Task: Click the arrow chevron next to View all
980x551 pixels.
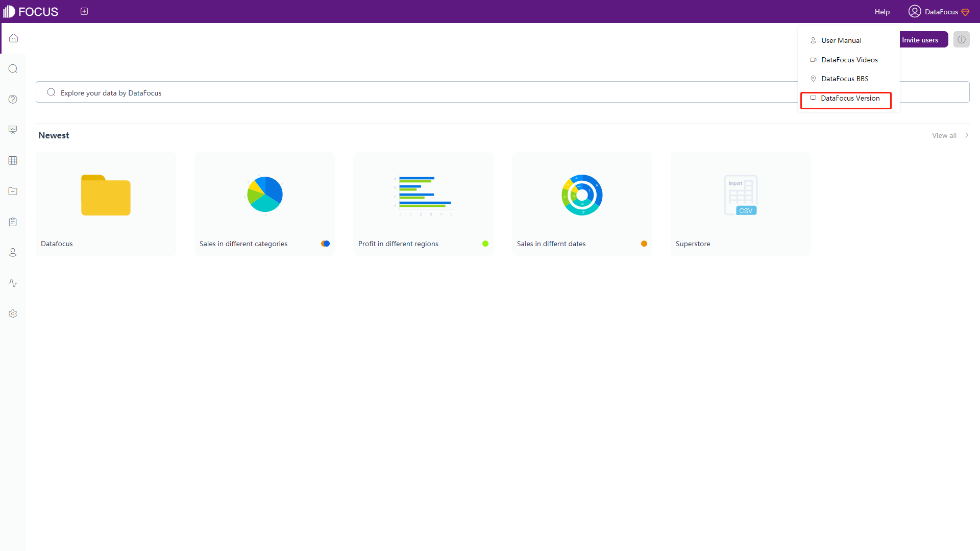Action: pos(967,135)
